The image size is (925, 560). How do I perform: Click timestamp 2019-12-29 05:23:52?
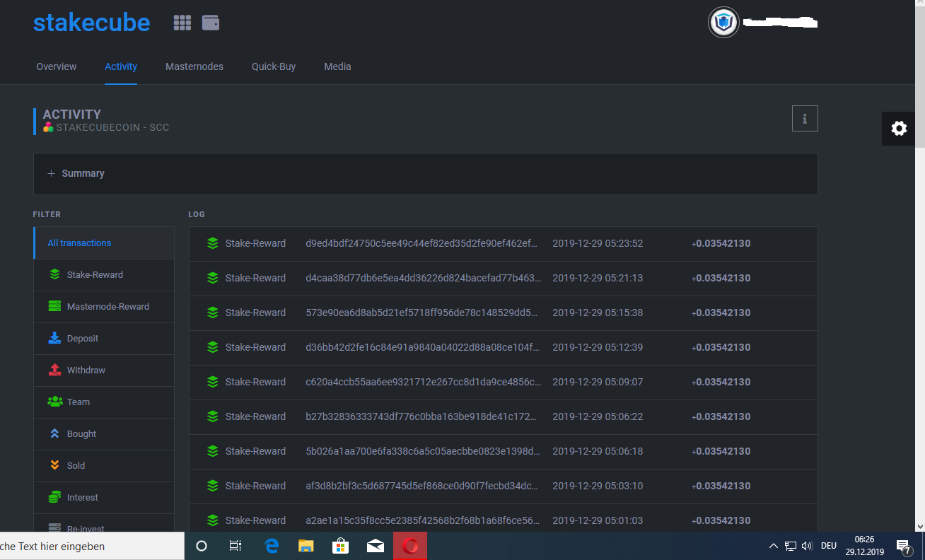coord(598,243)
